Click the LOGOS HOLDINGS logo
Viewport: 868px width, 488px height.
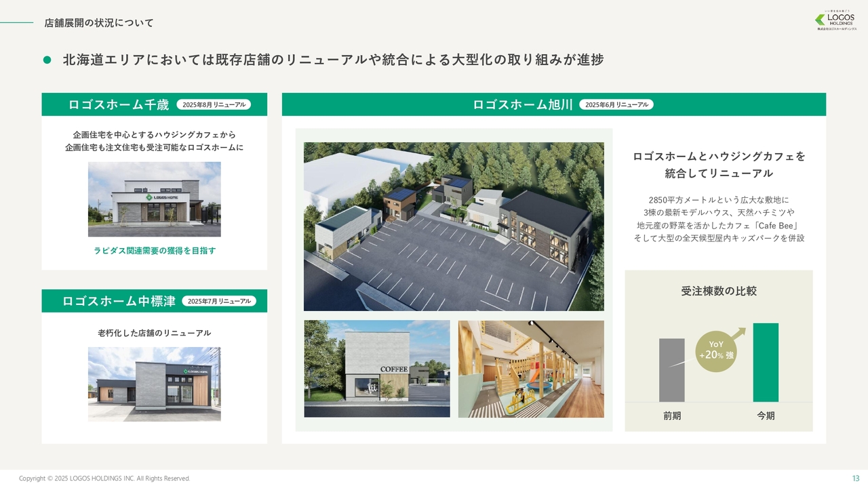835,21
